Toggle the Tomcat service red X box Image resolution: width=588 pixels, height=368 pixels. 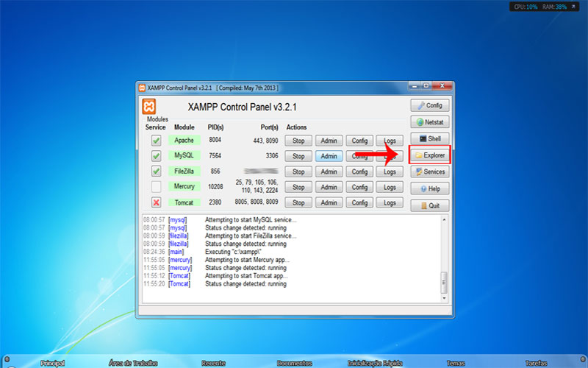pos(156,202)
